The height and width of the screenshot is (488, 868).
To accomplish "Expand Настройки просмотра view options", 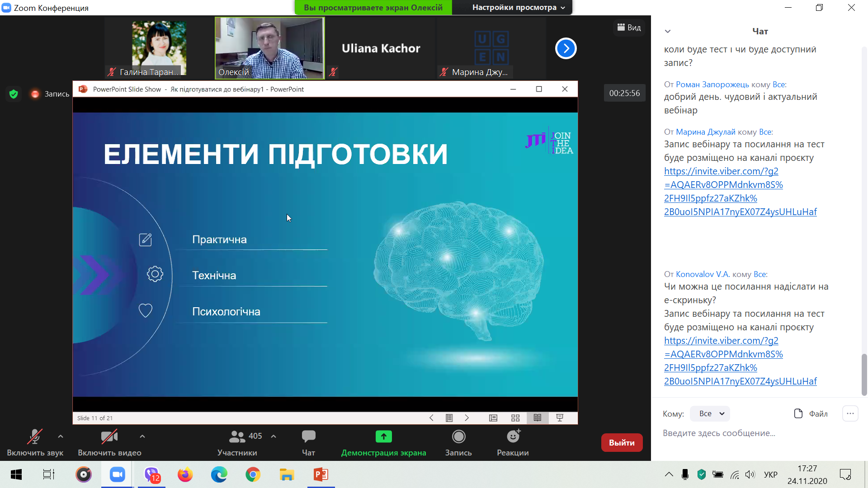I will 518,7.
